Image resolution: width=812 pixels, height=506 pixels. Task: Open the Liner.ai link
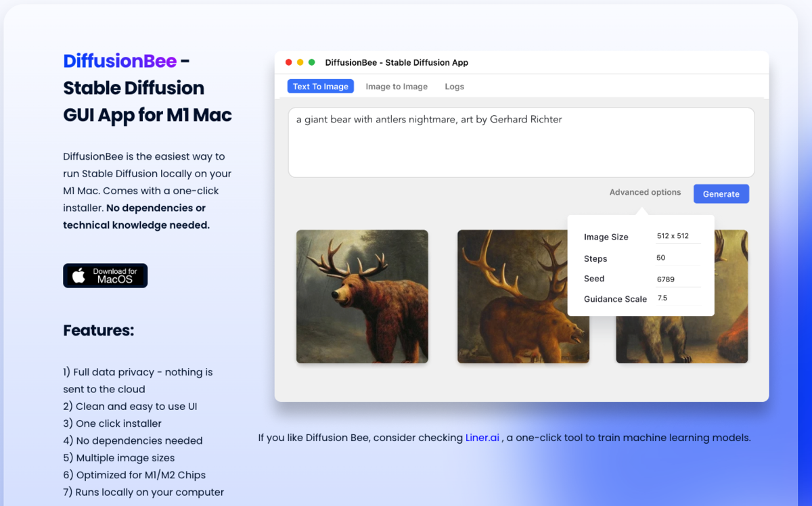click(x=482, y=438)
